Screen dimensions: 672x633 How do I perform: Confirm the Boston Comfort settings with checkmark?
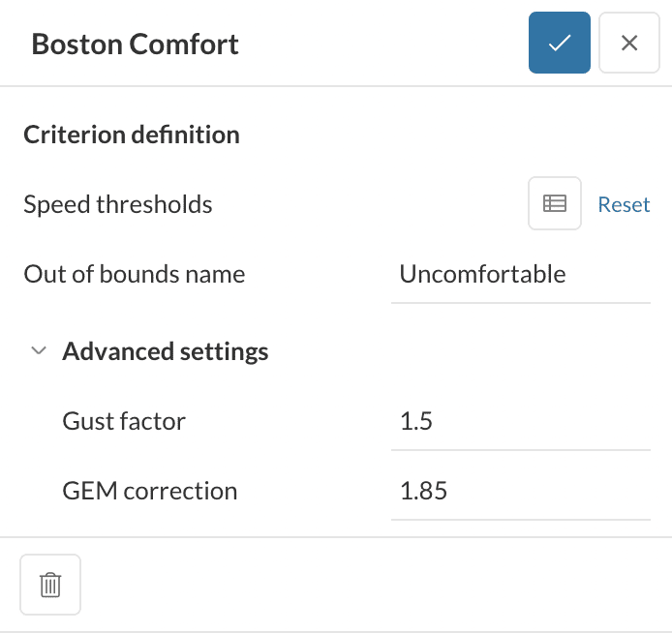coord(559,44)
